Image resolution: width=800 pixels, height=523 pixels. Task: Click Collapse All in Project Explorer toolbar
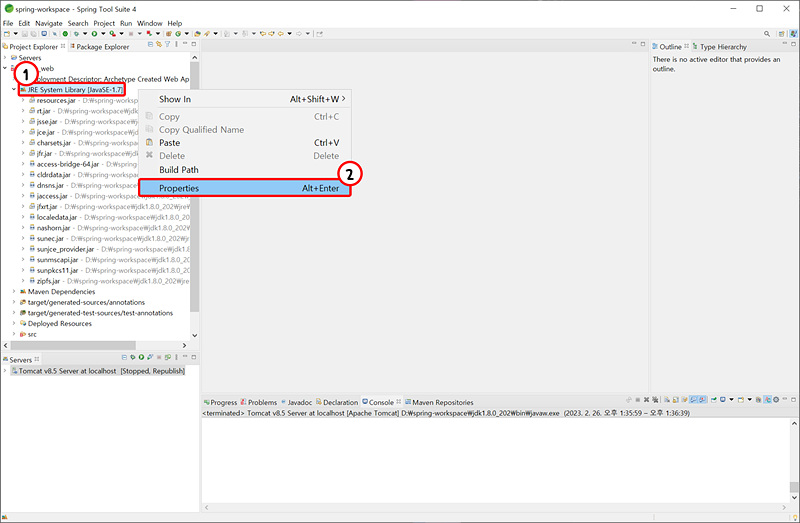pyautogui.click(x=151, y=44)
